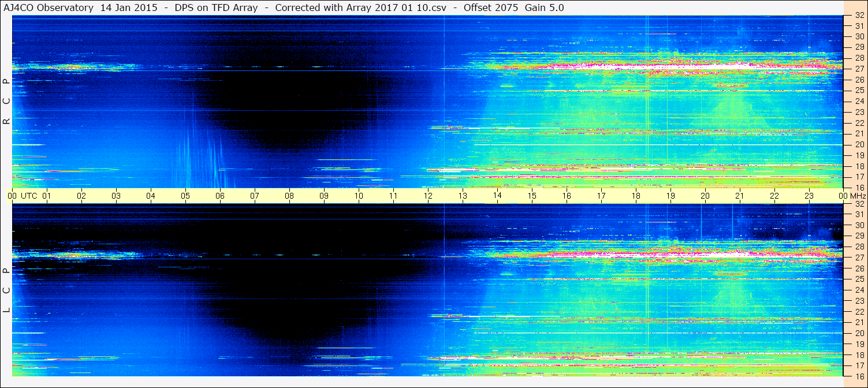
Task: Click the vertical RCP panel label
Action: click(x=6, y=101)
